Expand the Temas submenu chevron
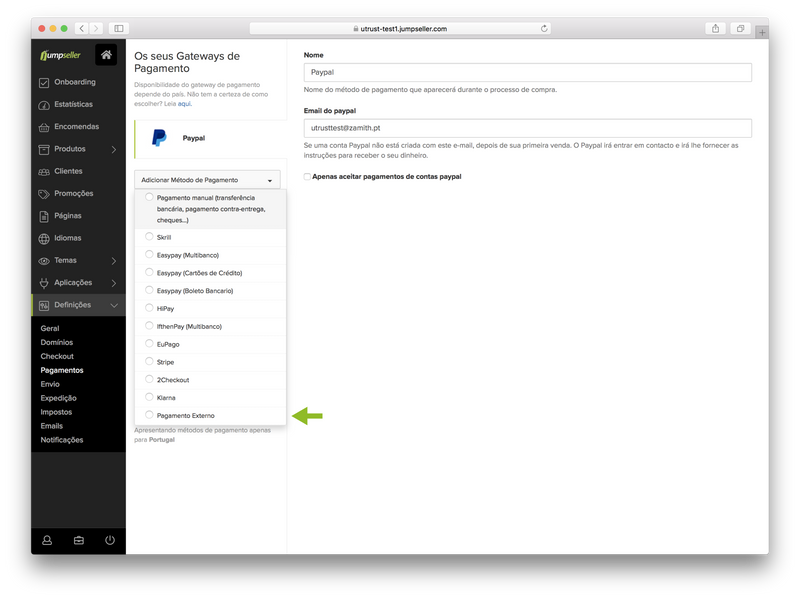This screenshot has width=800, height=599. pos(114,261)
